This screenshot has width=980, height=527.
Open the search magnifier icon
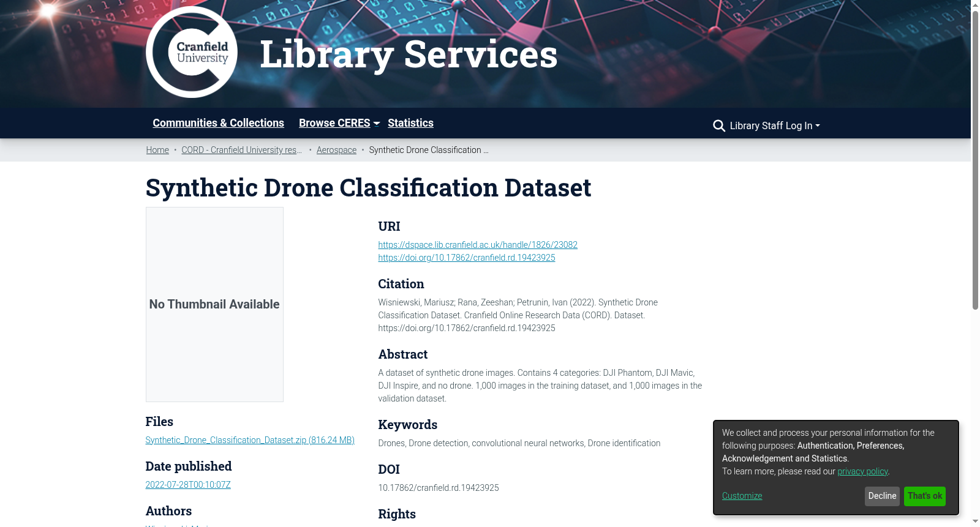tap(719, 125)
